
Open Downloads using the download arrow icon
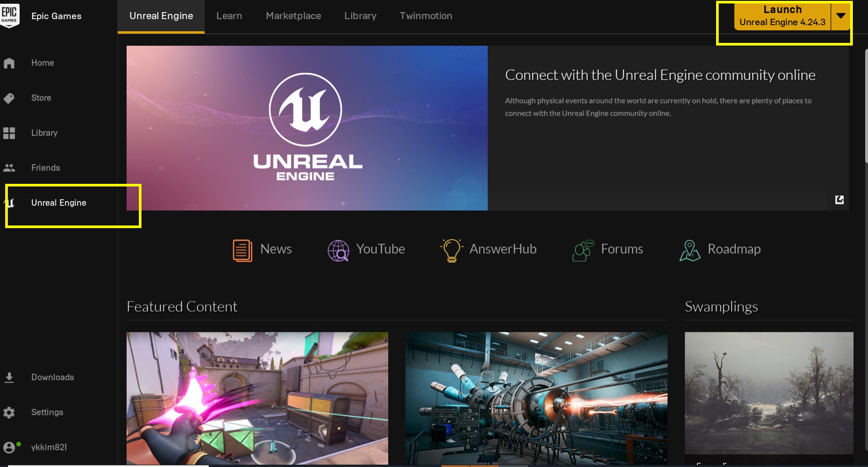tap(9, 378)
